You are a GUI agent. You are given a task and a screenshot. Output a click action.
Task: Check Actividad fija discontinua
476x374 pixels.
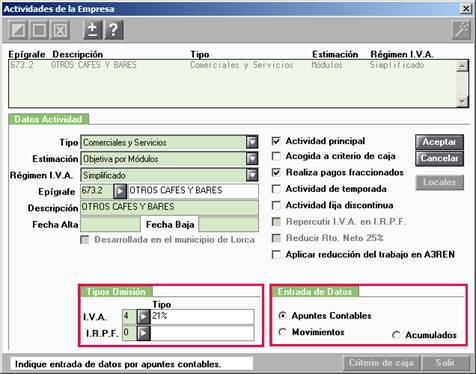click(276, 205)
